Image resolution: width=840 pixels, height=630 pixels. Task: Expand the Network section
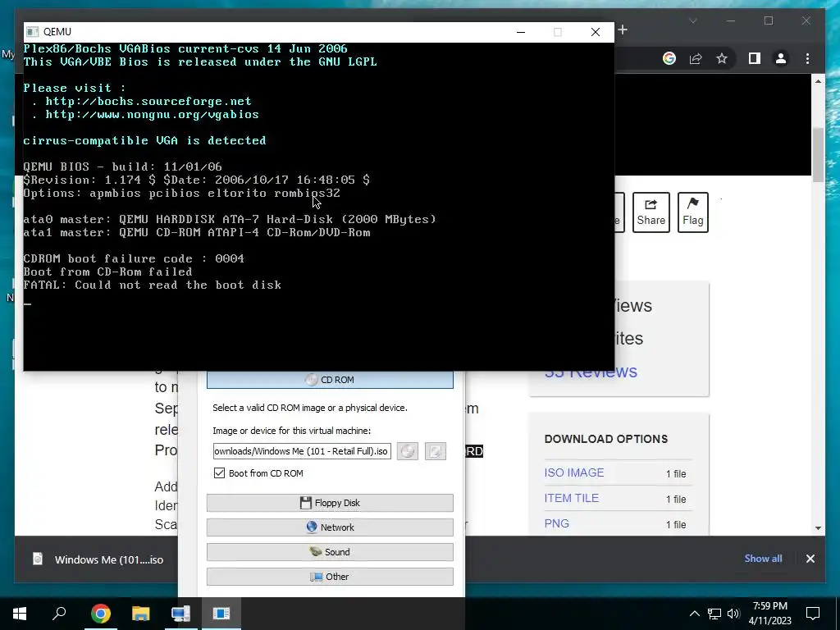click(330, 527)
